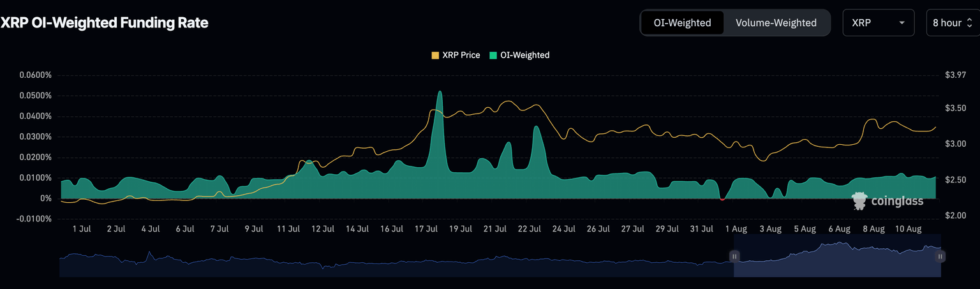
Task: Click the coinglass watermark logo icon
Action: tap(859, 201)
